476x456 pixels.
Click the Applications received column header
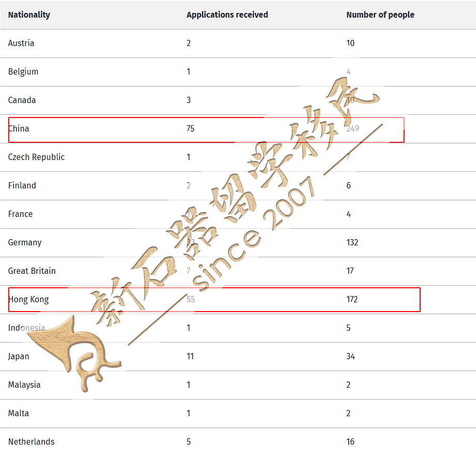pyautogui.click(x=227, y=15)
